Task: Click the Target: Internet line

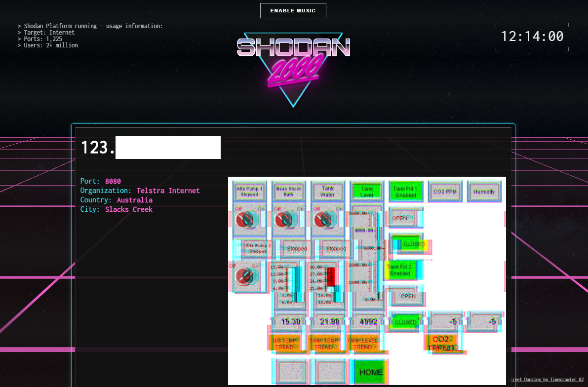Action: [46, 32]
